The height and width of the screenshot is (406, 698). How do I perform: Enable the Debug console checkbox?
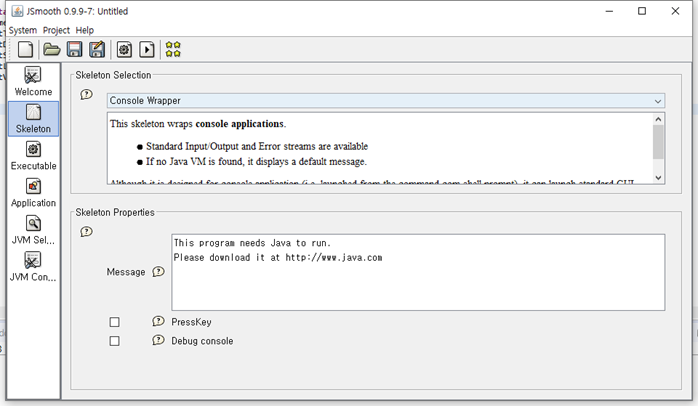coord(114,341)
